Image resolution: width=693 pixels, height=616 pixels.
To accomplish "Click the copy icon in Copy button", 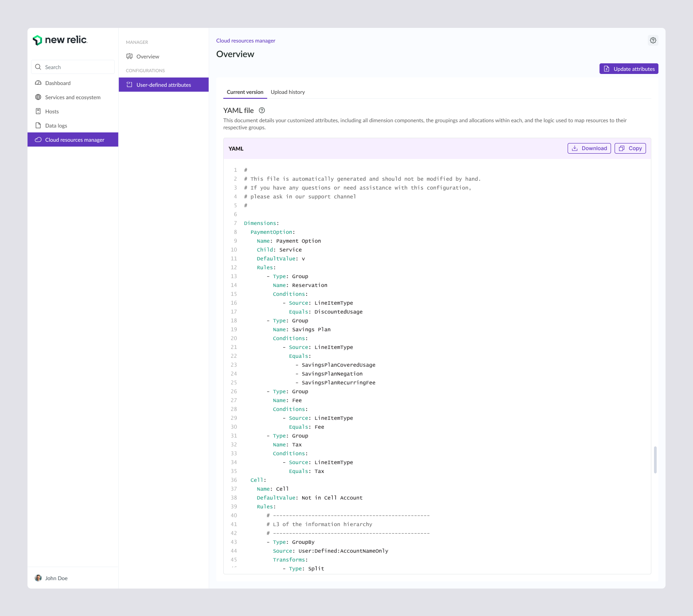I will coord(622,148).
